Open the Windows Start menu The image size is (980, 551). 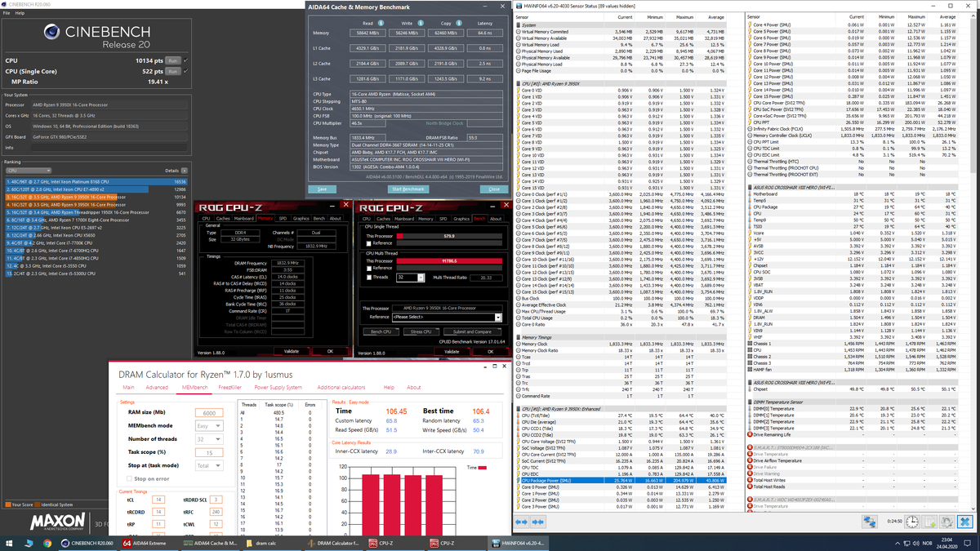[x=9, y=543]
